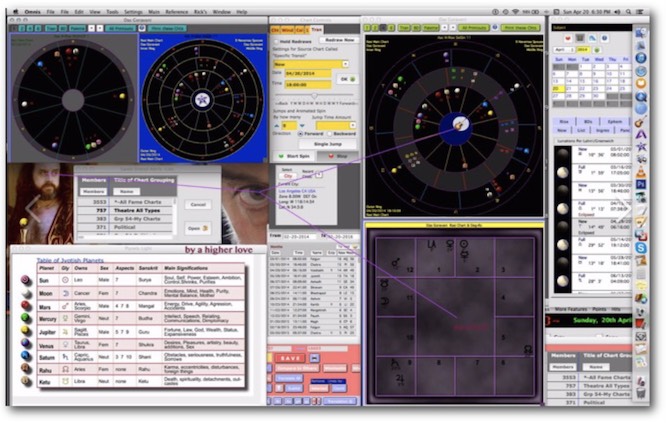Click the Jupiter yellow ball icon
Image resolution: width=666 pixels, height=423 pixels.
24,333
